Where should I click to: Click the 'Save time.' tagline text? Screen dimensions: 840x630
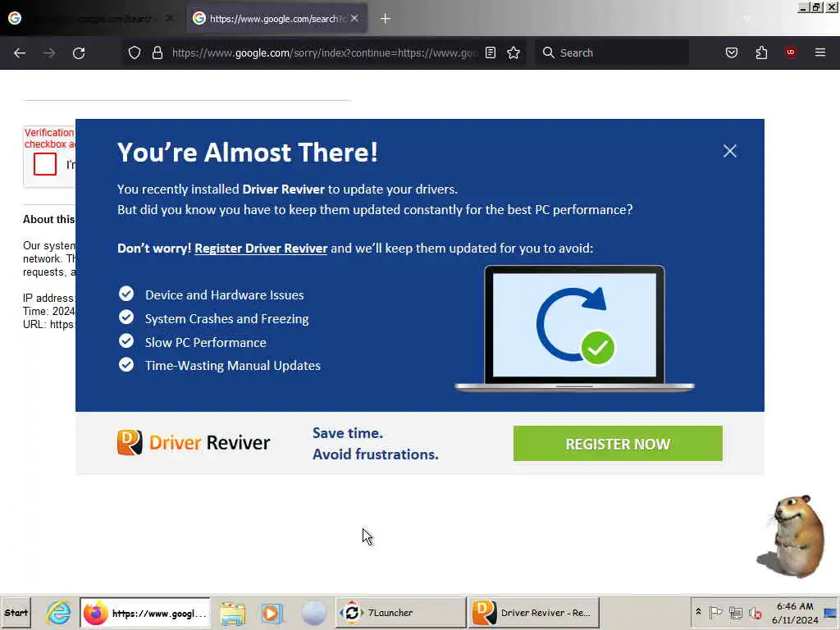348,433
